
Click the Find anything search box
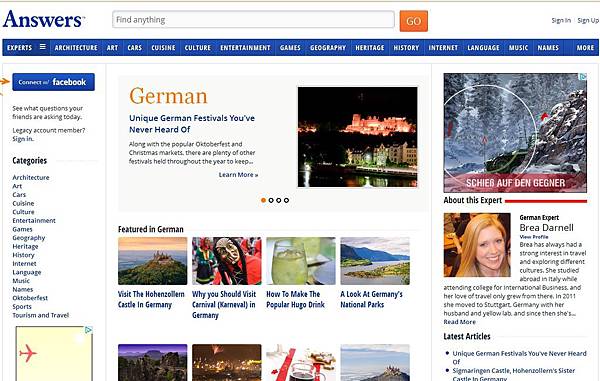point(253,20)
